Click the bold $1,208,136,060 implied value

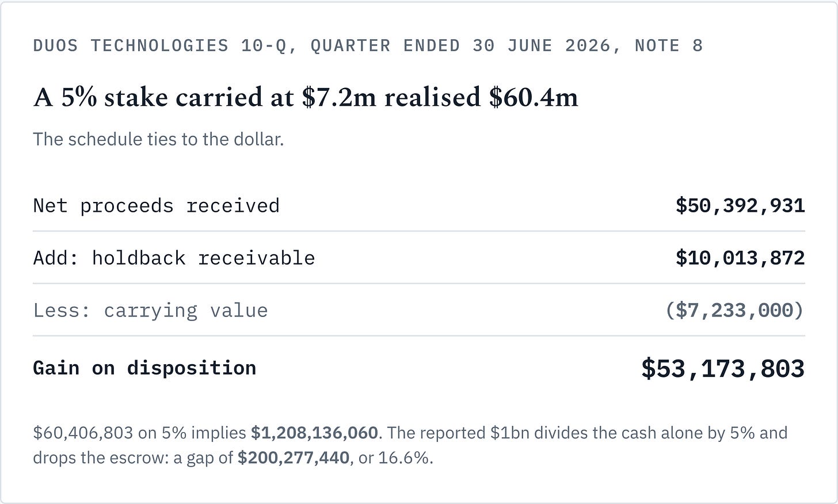315,433
